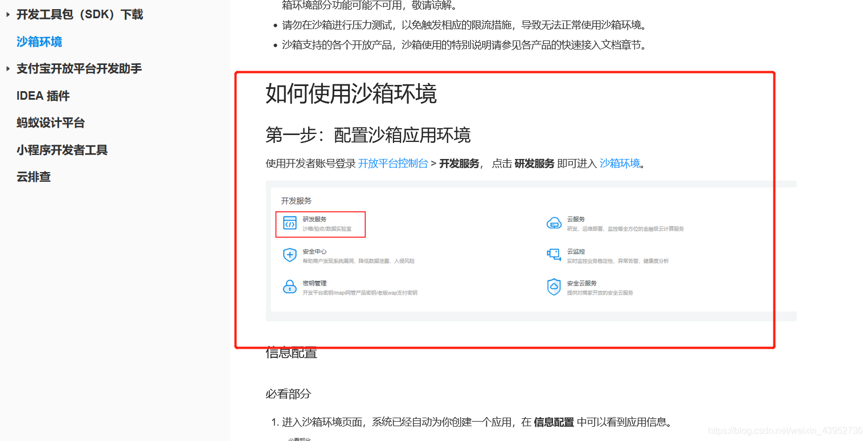Image resolution: width=868 pixels, height=441 pixels.
Task: Expand the 开发工具包（SDK）下载 sidebar item
Action: coord(8,14)
